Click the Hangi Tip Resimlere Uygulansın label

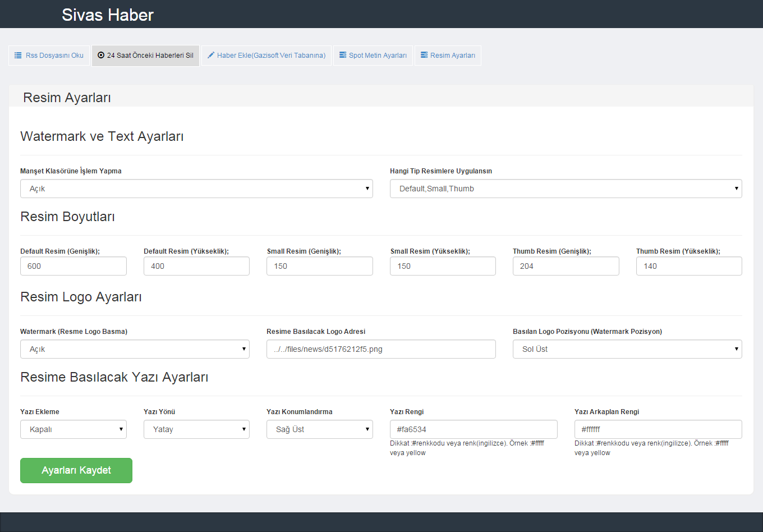click(441, 171)
